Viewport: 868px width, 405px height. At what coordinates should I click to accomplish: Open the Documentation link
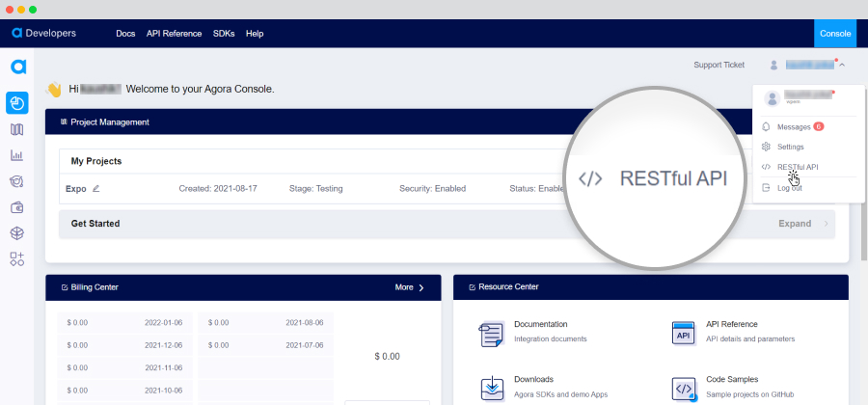tap(541, 324)
